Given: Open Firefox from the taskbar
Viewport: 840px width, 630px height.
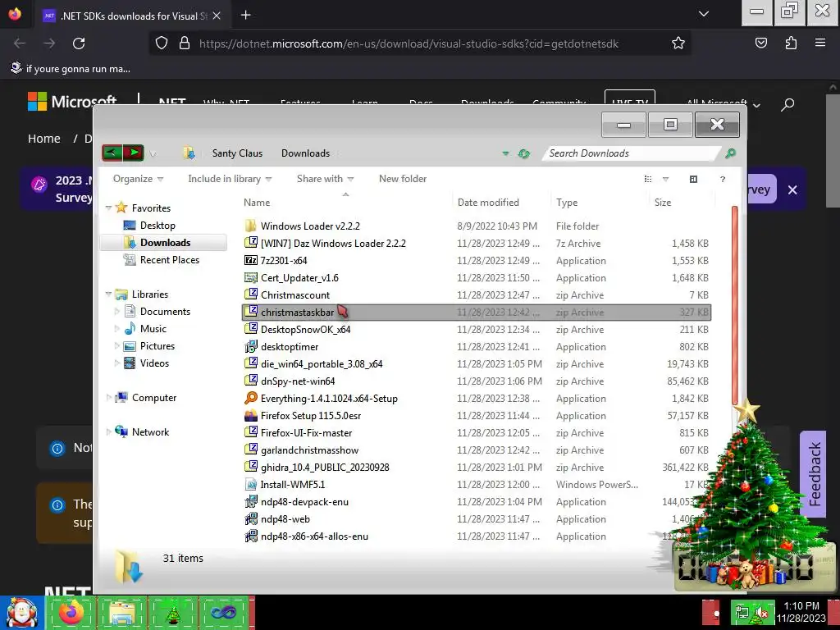Looking at the screenshot, I should pyautogui.click(x=71, y=613).
